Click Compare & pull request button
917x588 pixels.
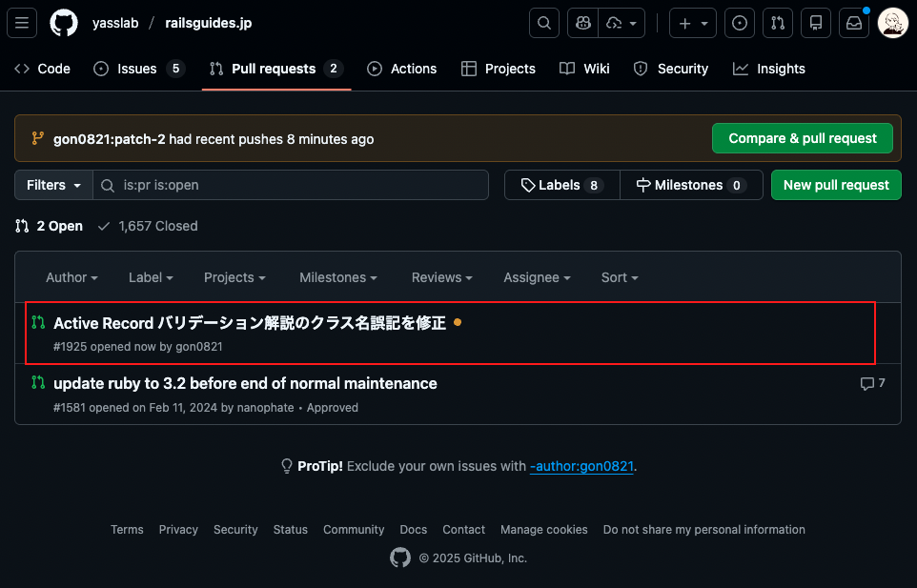tap(803, 138)
